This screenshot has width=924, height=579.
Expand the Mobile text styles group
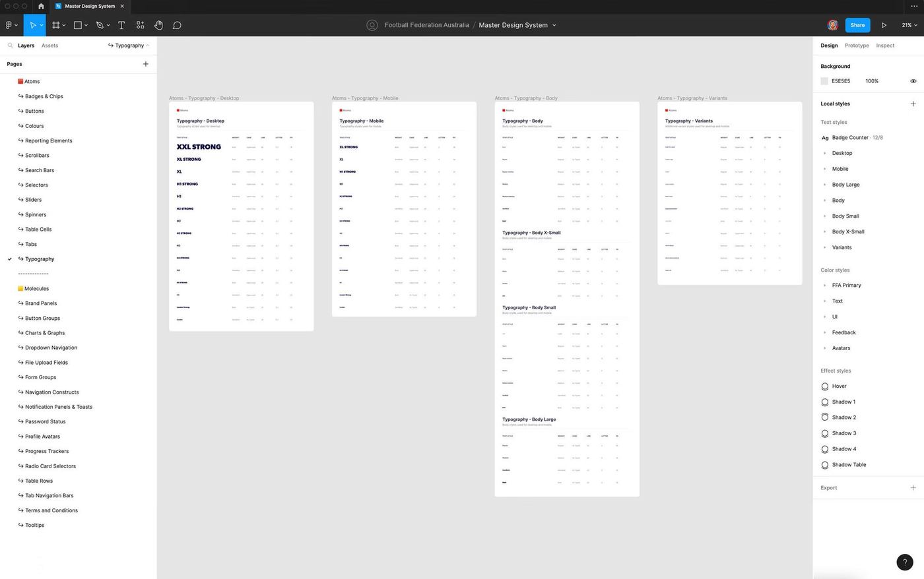tap(824, 169)
